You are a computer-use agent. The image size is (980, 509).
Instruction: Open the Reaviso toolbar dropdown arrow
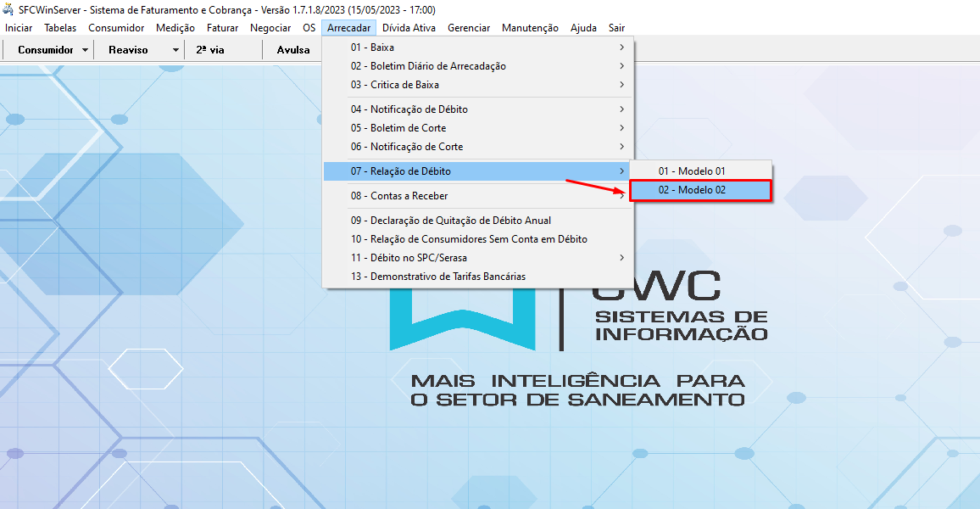point(175,50)
